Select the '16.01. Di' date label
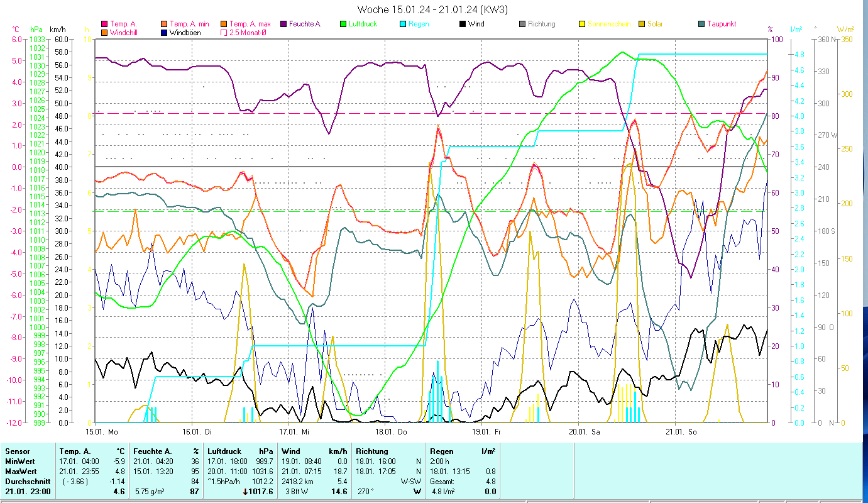 tap(197, 432)
